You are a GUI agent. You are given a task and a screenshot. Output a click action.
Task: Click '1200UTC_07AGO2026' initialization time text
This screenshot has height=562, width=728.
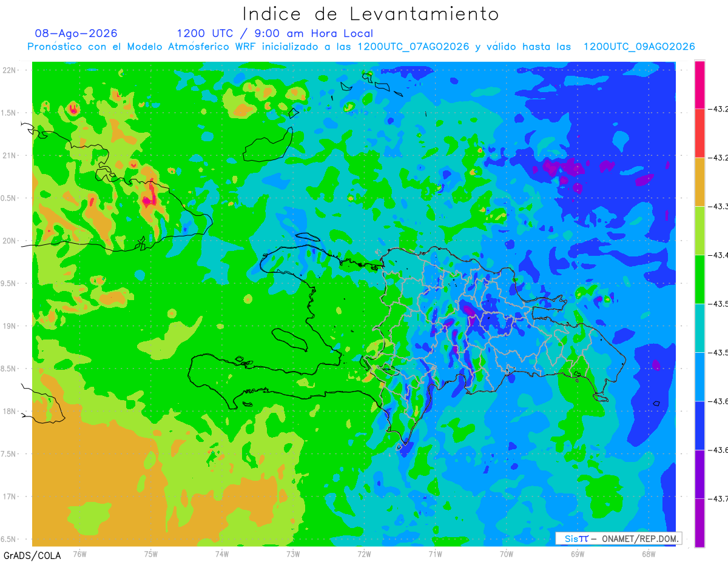(413, 47)
